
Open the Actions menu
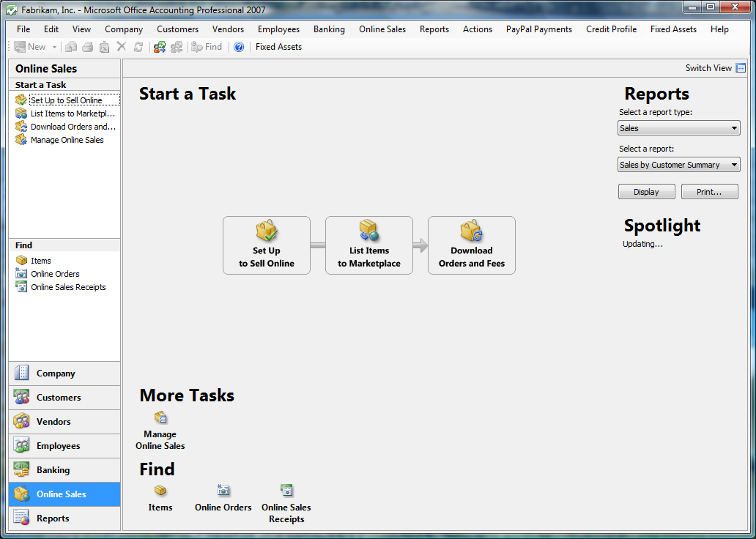(478, 29)
